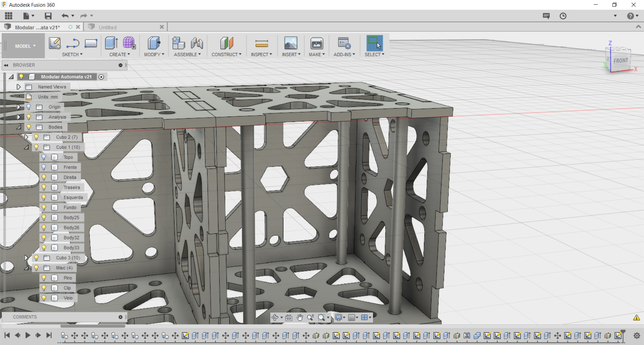Screen dimensions: 644x345
Task: Toggle visibility bulb for Topo body
Action: [44, 157]
